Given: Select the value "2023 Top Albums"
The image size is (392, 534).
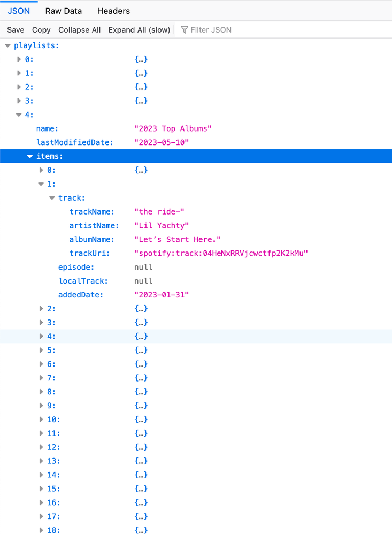Looking at the screenshot, I should (173, 129).
